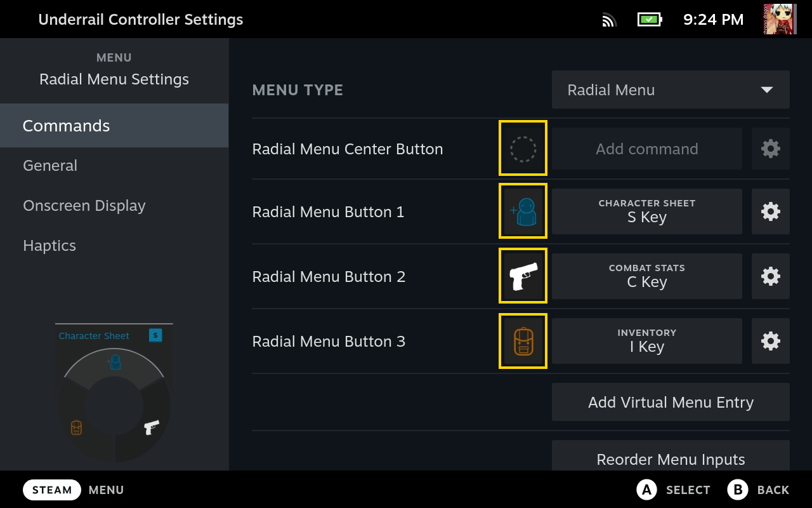The width and height of the screenshot is (812, 508).
Task: Click the person segment in radial preview
Action: (x=114, y=363)
